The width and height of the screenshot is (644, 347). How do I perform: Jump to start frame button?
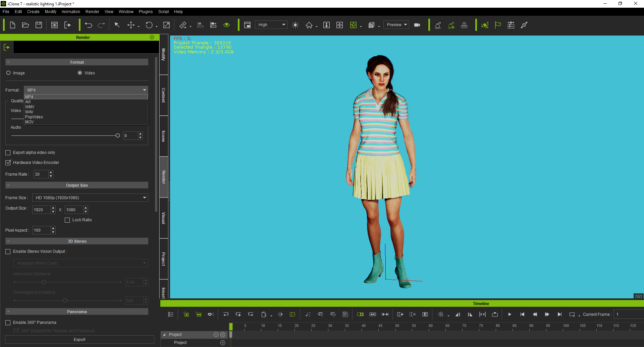pyautogui.click(x=522, y=314)
